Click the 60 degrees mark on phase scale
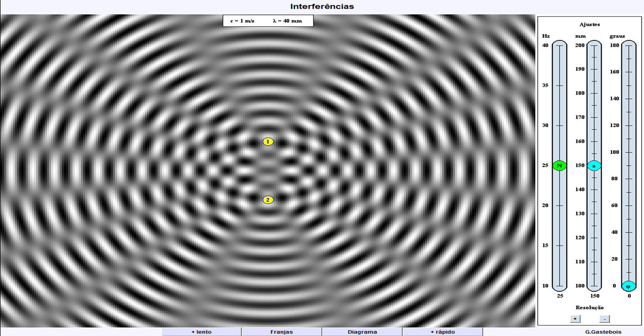 (614, 205)
